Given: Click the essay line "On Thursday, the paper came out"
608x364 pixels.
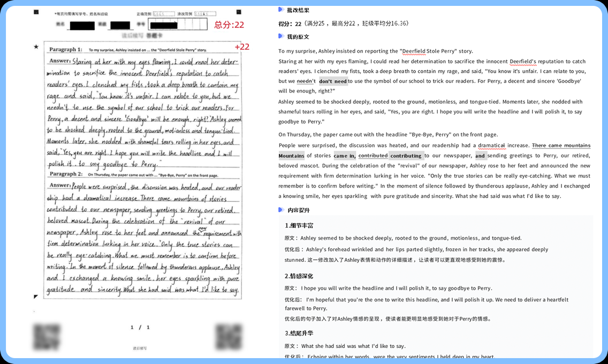Looking at the screenshot, I should coord(387,134).
